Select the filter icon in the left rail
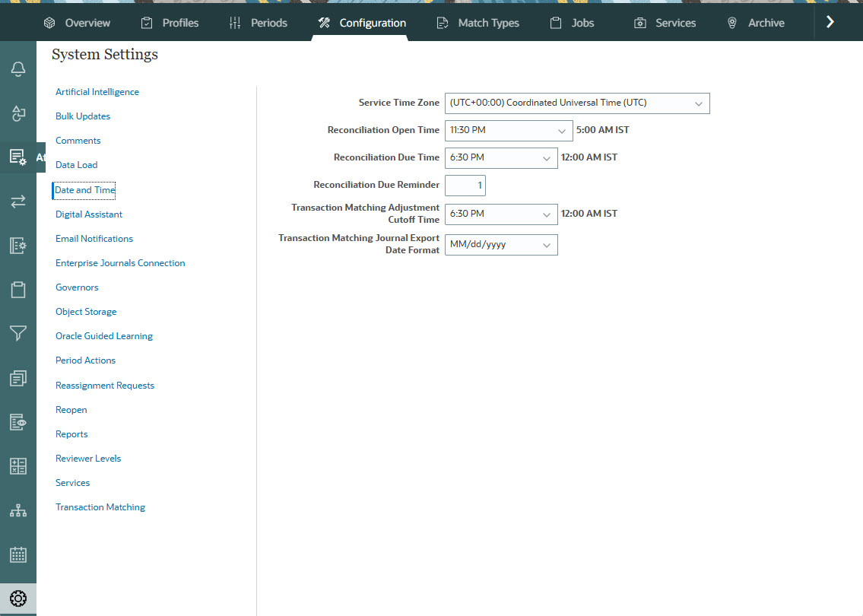 point(17,333)
